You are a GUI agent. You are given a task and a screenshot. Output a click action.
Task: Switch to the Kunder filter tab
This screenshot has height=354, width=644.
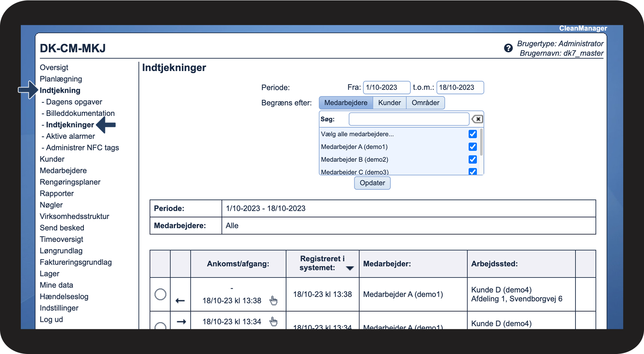(389, 103)
